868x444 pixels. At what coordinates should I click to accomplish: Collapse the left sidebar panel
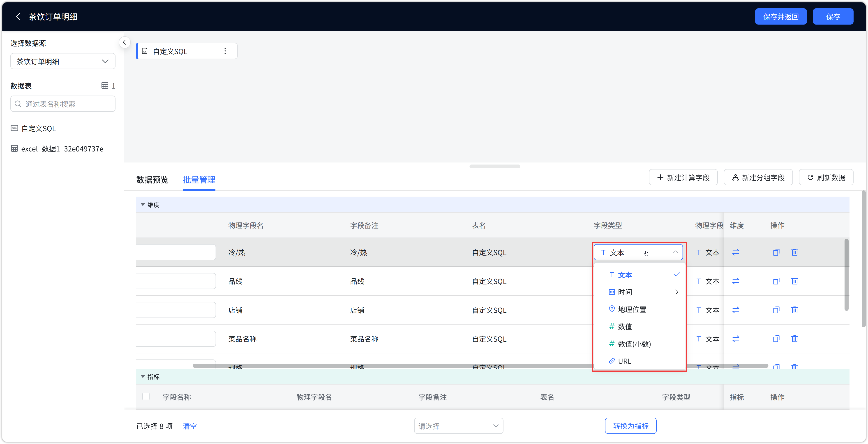pyautogui.click(x=124, y=42)
